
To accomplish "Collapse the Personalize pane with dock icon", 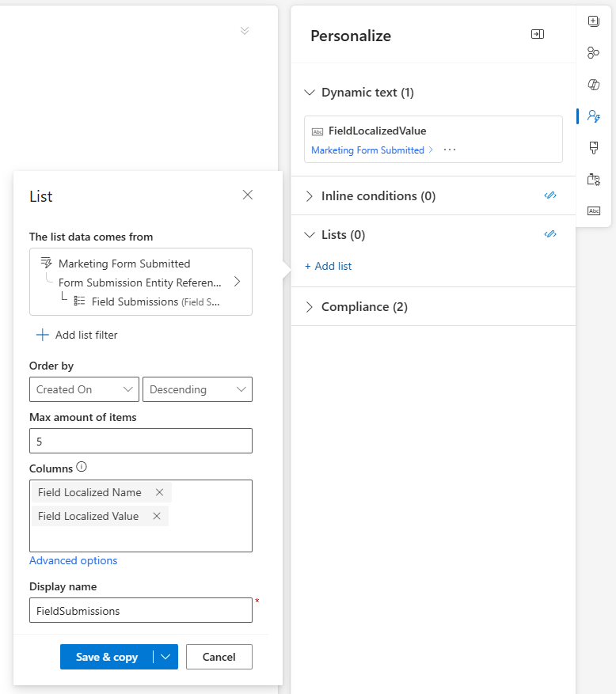I will click(538, 35).
